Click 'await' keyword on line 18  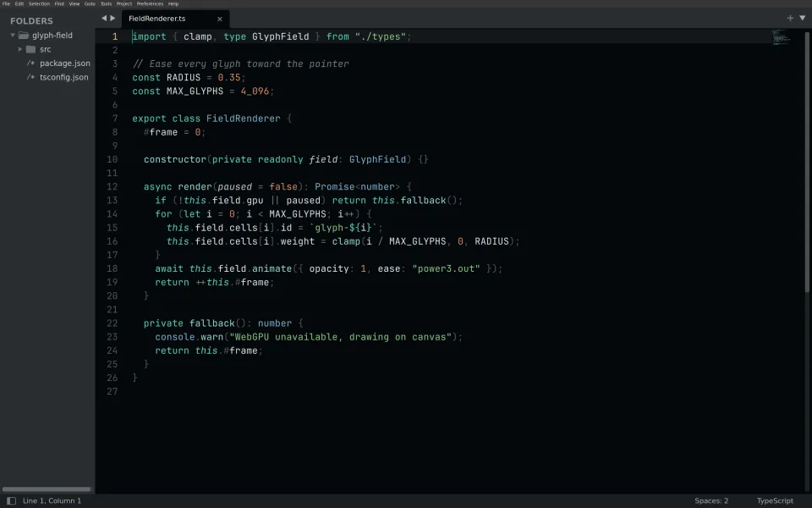[169, 268]
